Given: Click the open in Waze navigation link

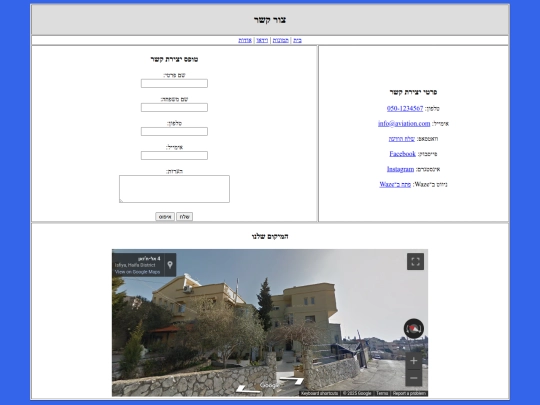Looking at the screenshot, I should pos(395,184).
